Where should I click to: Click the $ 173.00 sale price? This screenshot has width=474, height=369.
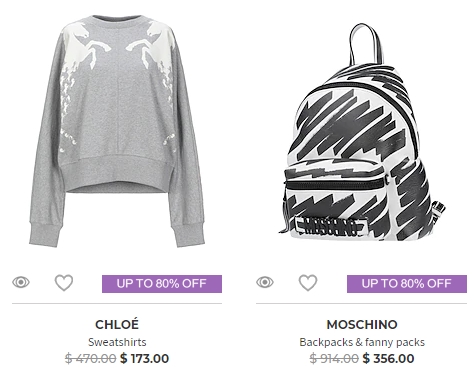(x=144, y=358)
